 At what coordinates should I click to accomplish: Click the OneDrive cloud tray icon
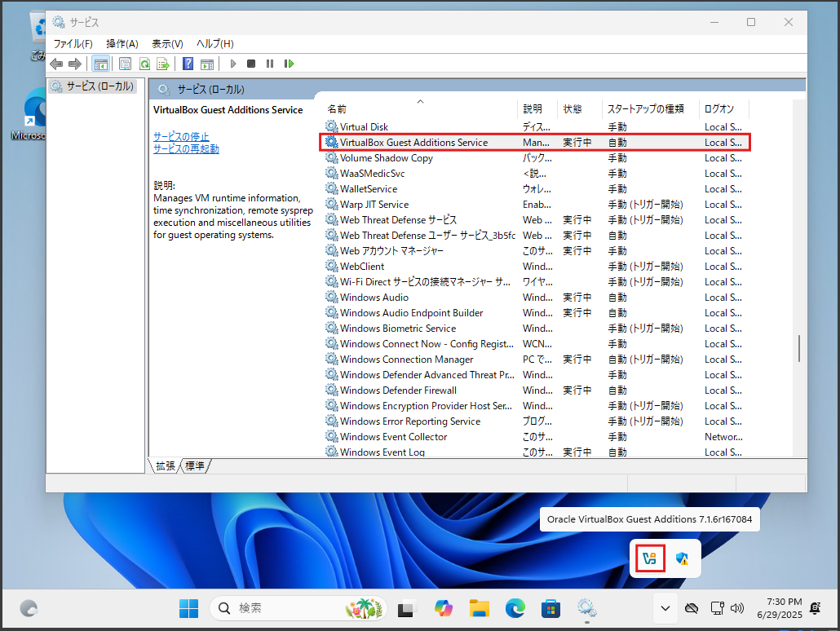[x=692, y=608]
